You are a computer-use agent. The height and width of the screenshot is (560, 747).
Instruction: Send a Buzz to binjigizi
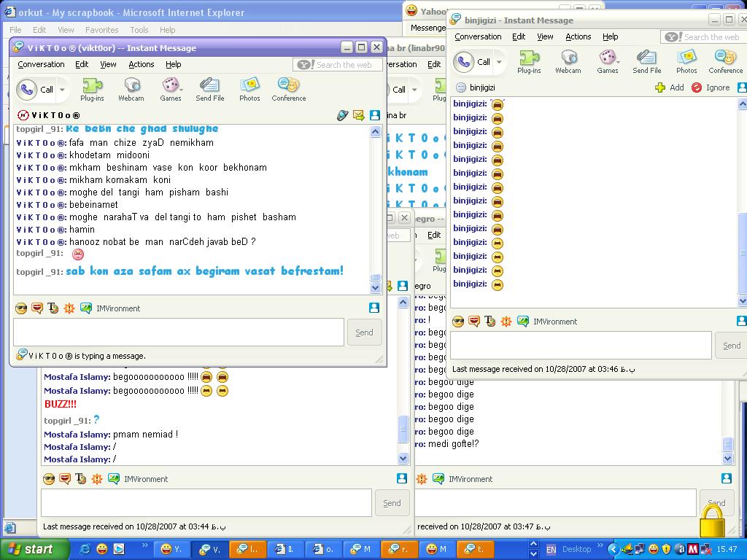pyautogui.click(x=506, y=322)
